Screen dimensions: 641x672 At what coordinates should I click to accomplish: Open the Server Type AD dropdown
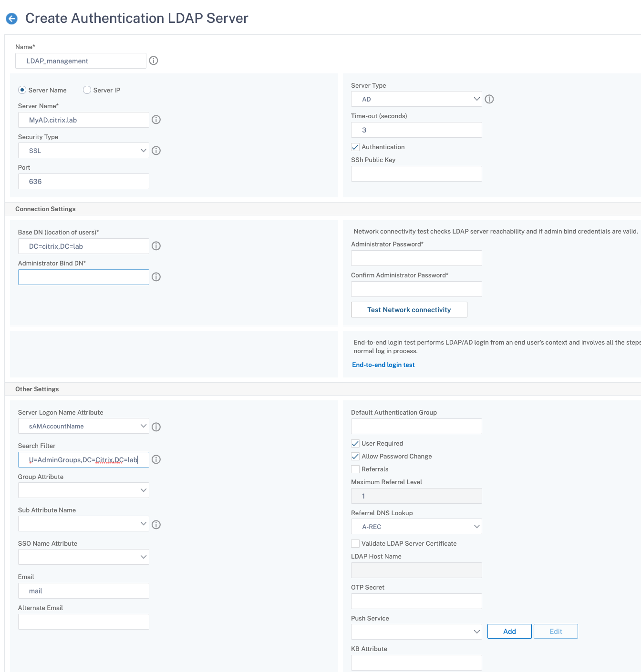click(416, 99)
